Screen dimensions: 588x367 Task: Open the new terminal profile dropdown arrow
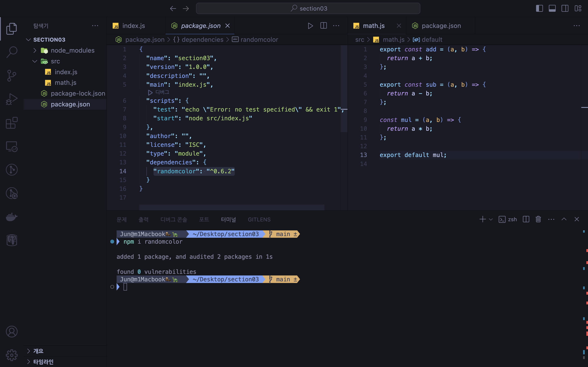(x=491, y=219)
